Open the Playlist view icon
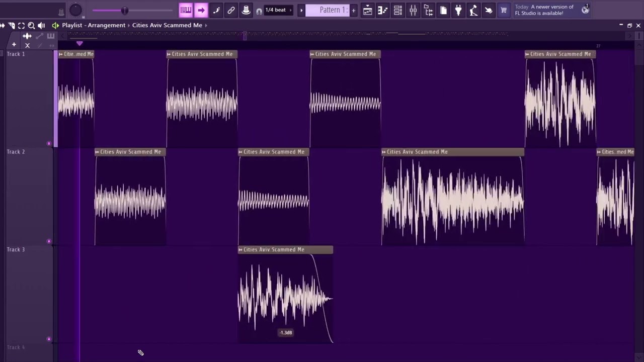644x362 pixels. [368, 10]
